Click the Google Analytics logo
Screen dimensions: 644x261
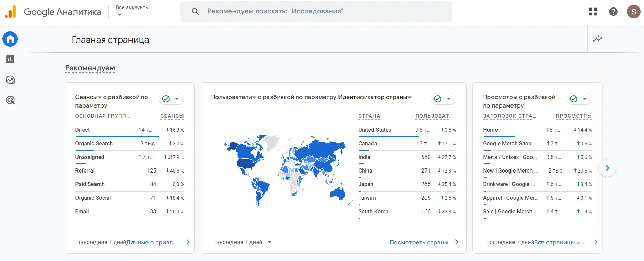[10, 12]
